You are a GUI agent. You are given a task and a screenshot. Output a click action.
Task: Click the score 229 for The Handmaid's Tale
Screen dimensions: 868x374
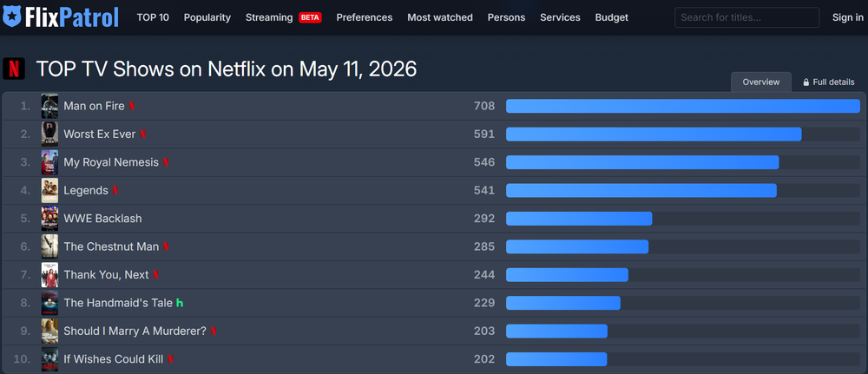pyautogui.click(x=484, y=303)
